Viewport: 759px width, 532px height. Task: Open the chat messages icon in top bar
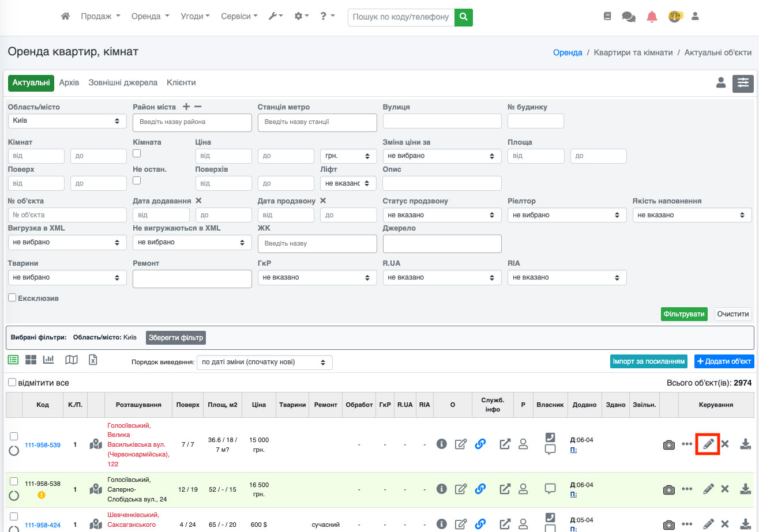pos(628,17)
